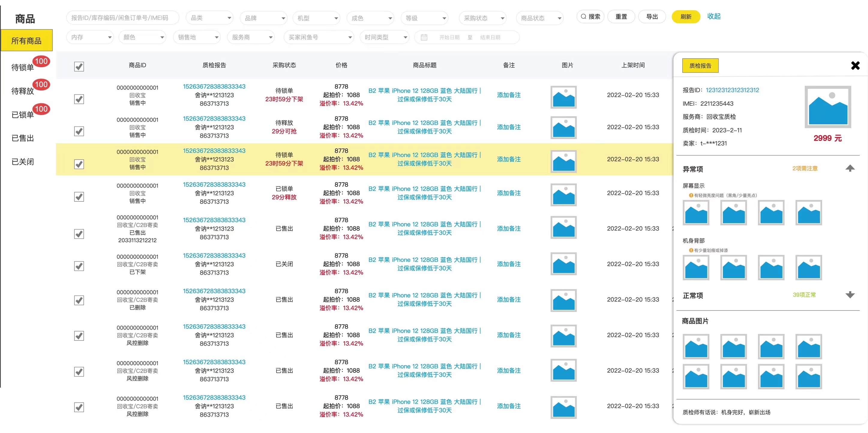Screen dimensions: 868x433
Task: Select 待释放 in sidebar
Action: tap(23, 91)
